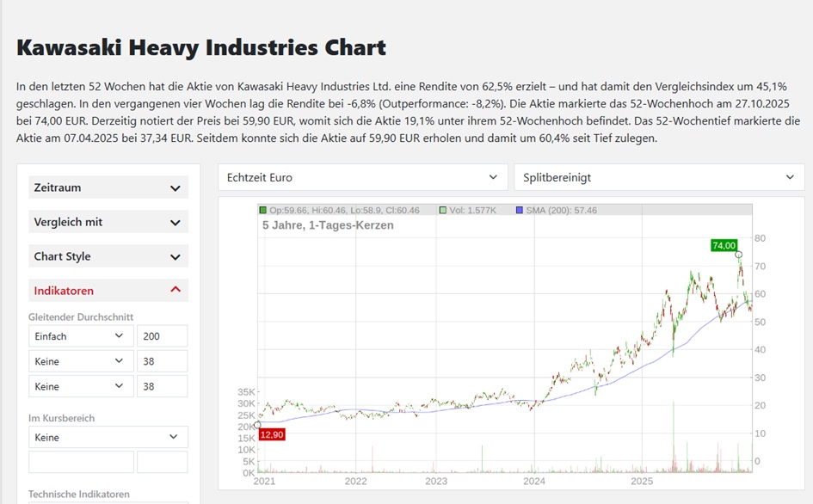
Task: Click the green 74,00 high price tag
Action: click(x=724, y=245)
